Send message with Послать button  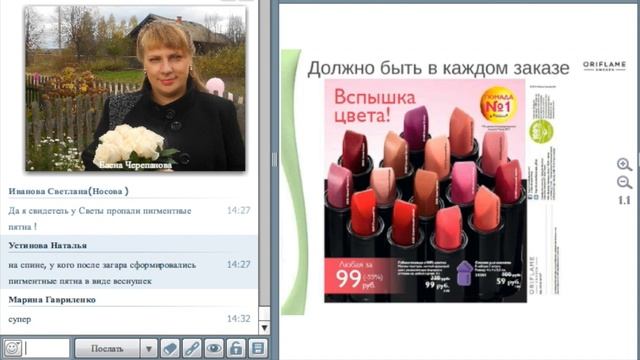(107, 349)
